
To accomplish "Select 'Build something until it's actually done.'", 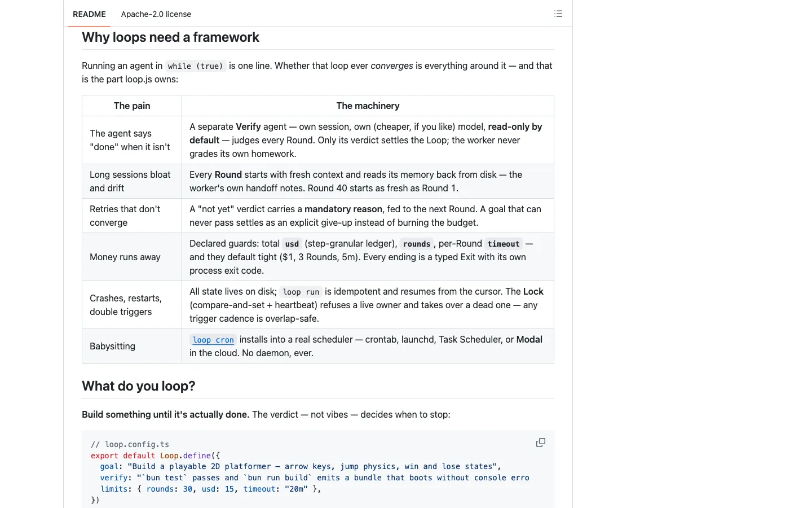I will click(165, 414).
